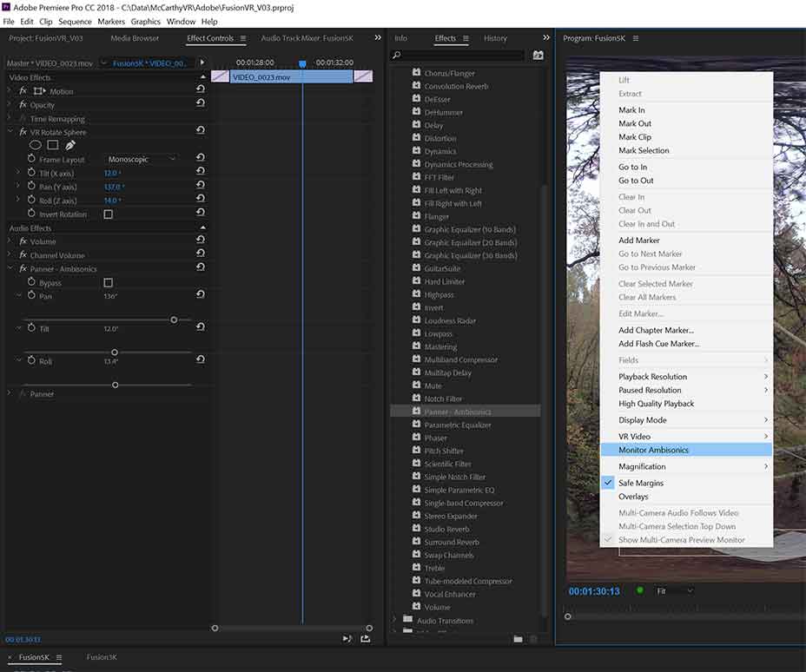806x672 pixels.
Task: Select the VIDEO_0023.mov clip bar
Action: pos(292,77)
